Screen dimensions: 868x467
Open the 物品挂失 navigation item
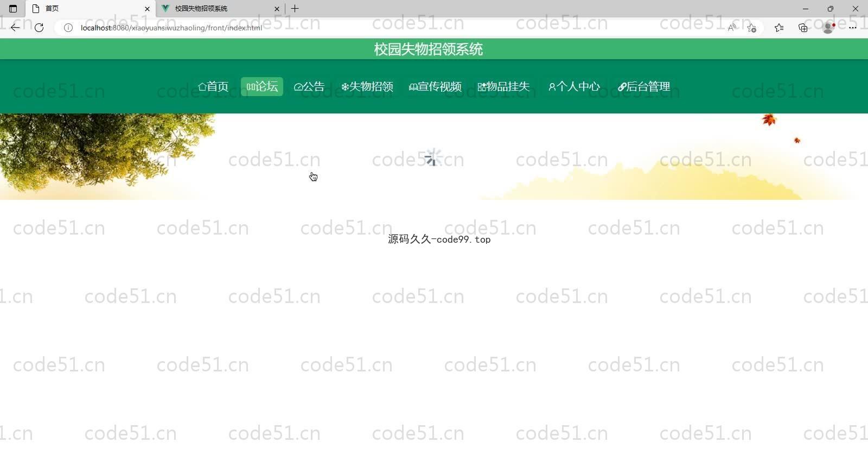tap(503, 87)
